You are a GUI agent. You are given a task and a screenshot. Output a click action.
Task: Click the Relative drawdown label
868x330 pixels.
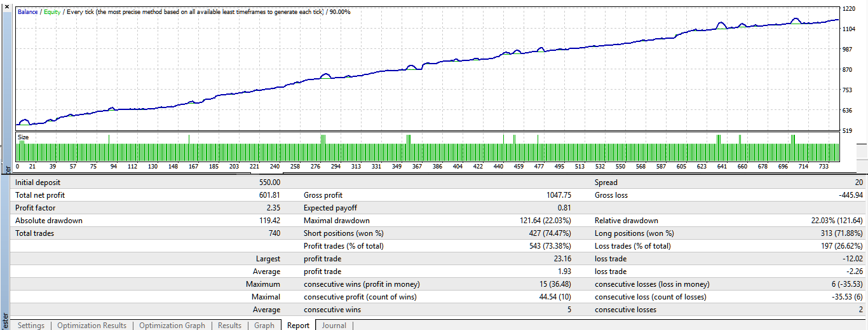[x=627, y=221]
